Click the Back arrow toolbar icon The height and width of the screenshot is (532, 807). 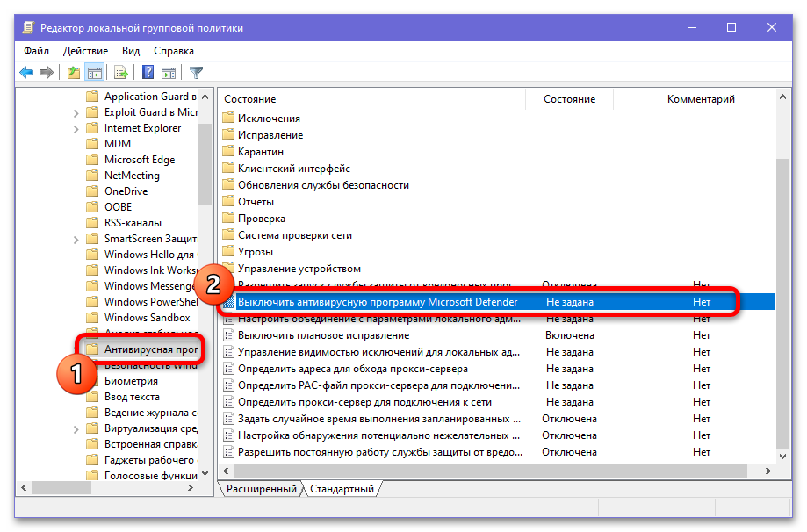click(26, 73)
